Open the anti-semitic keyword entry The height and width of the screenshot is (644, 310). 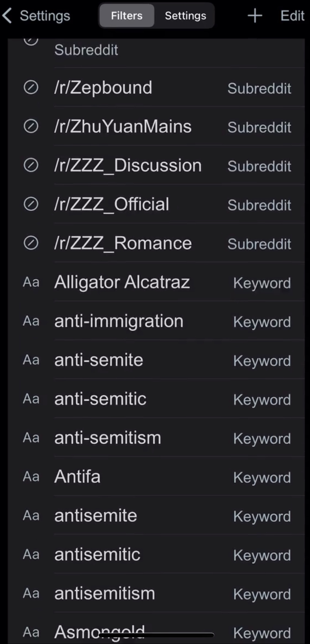[156, 399]
